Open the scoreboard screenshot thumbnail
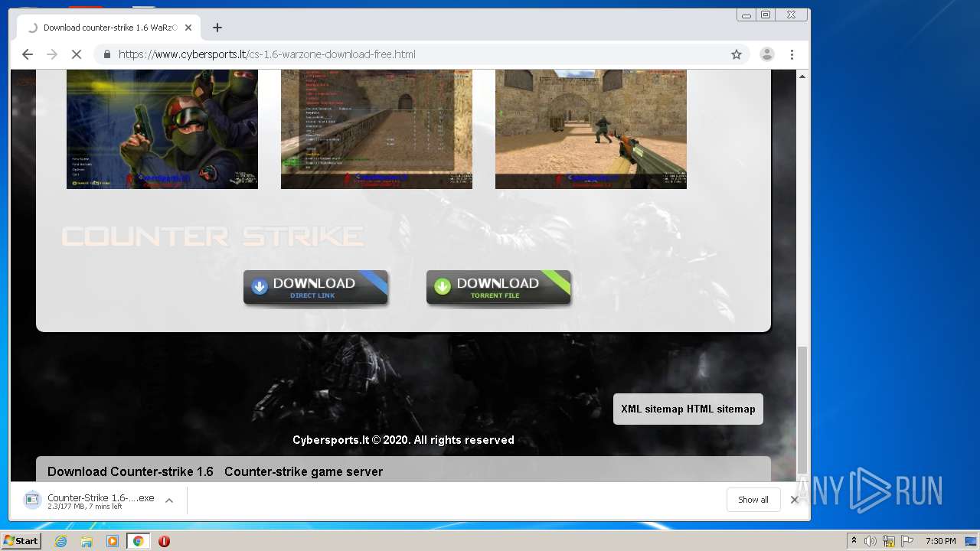The image size is (980, 551). [x=377, y=129]
